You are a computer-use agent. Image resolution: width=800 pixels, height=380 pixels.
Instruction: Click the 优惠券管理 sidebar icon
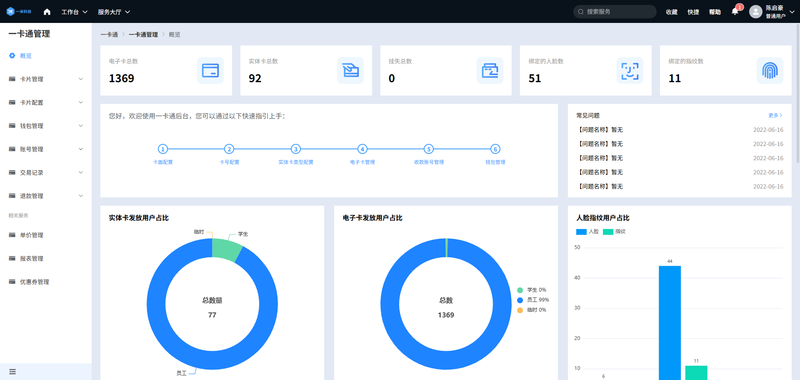[12, 282]
